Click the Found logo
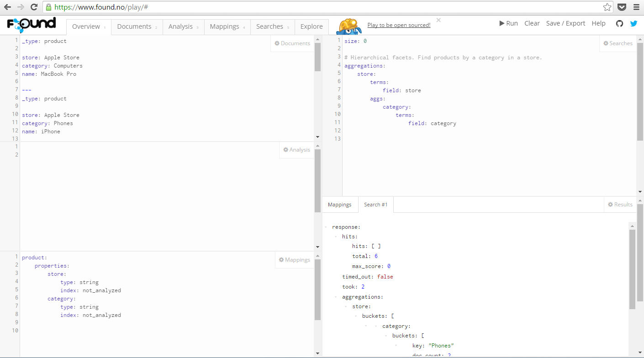Viewport: 644px width, 358px height. (x=31, y=25)
